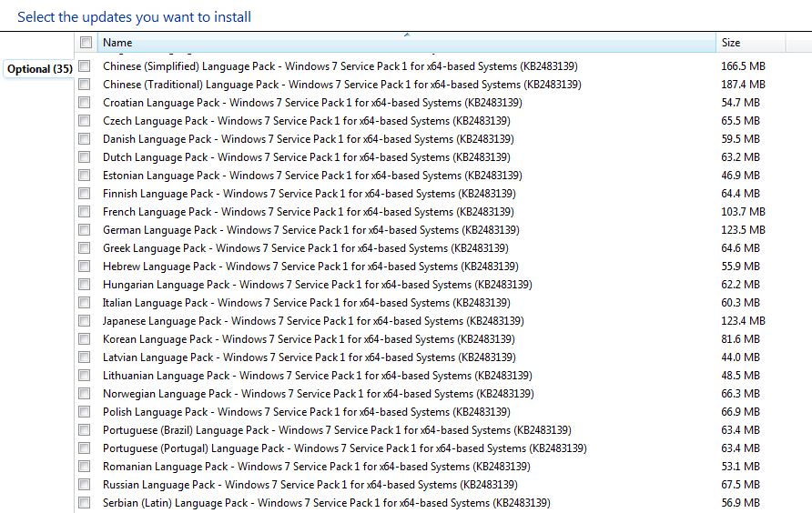This screenshot has width=812, height=513.
Task: Check Estonian Language Pack checkbox
Action: (85, 175)
